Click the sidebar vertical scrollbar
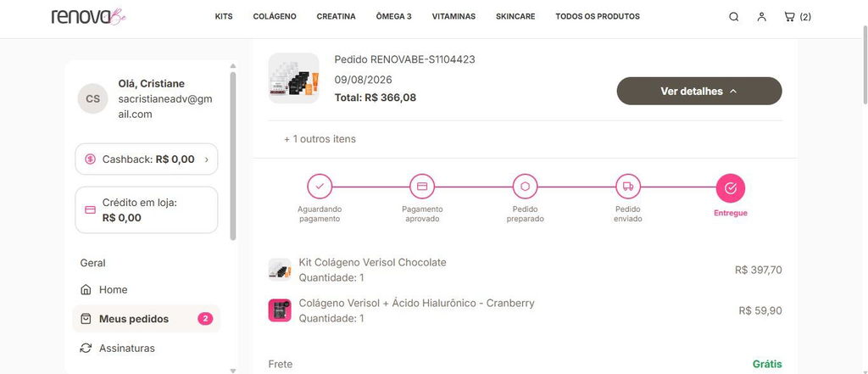The height and width of the screenshot is (374, 868). click(233, 156)
